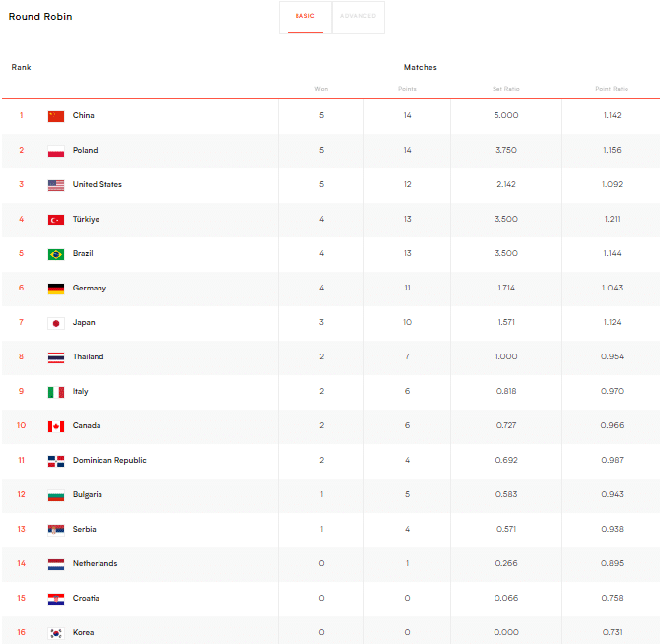This screenshot has width=660, height=644.
Task: Open the Serbia team link
Action: click(84, 530)
